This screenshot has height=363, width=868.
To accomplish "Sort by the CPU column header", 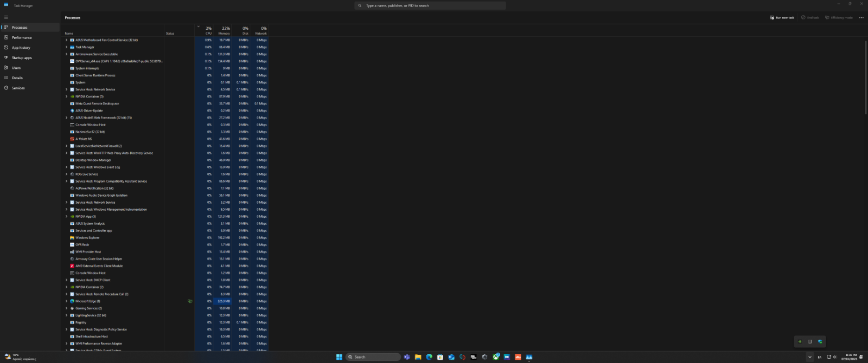I will point(205,31).
